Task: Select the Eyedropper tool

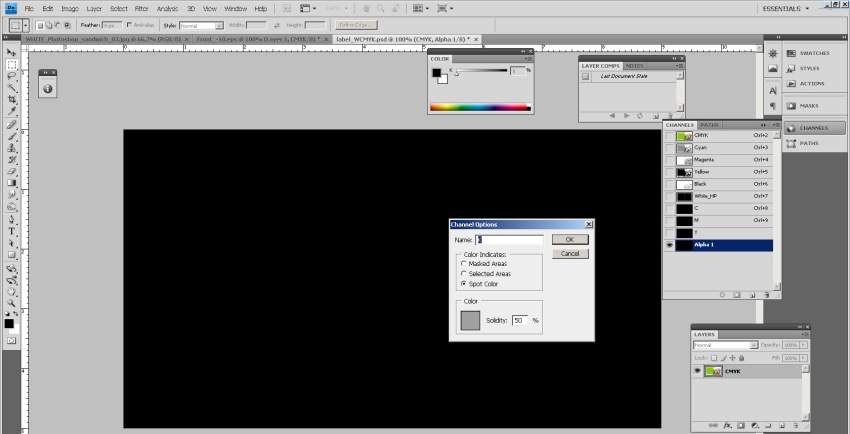Action: tap(11, 111)
